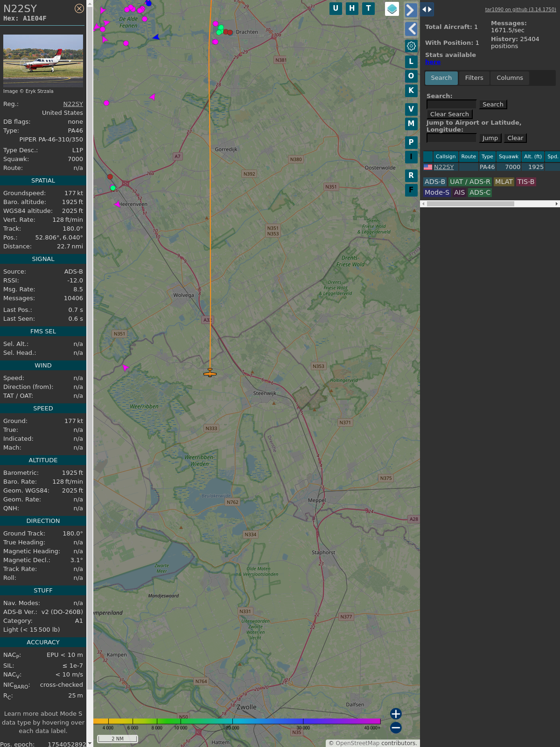The width and height of the screenshot is (560, 747).
Task: Toggle sidebar width with double-arrow button
Action: (x=427, y=9)
